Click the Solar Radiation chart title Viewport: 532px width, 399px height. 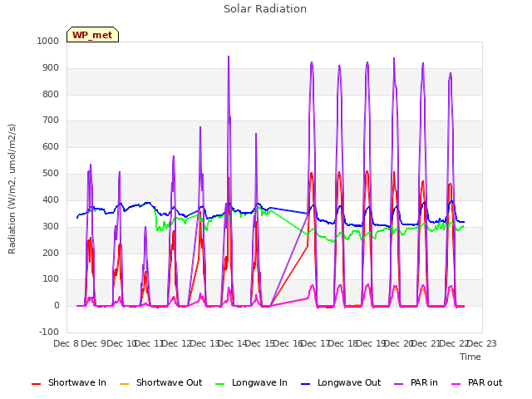(x=265, y=9)
